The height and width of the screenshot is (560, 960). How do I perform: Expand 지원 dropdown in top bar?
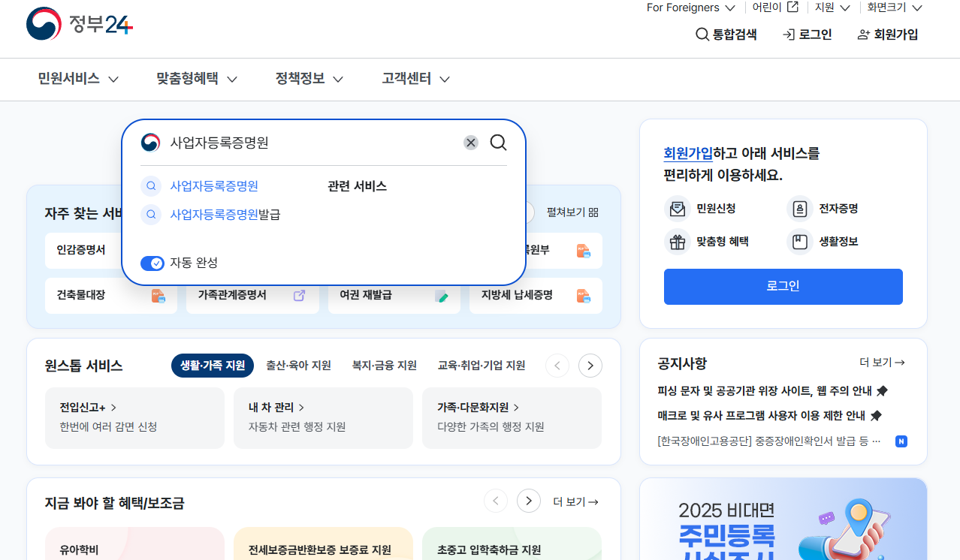click(832, 8)
